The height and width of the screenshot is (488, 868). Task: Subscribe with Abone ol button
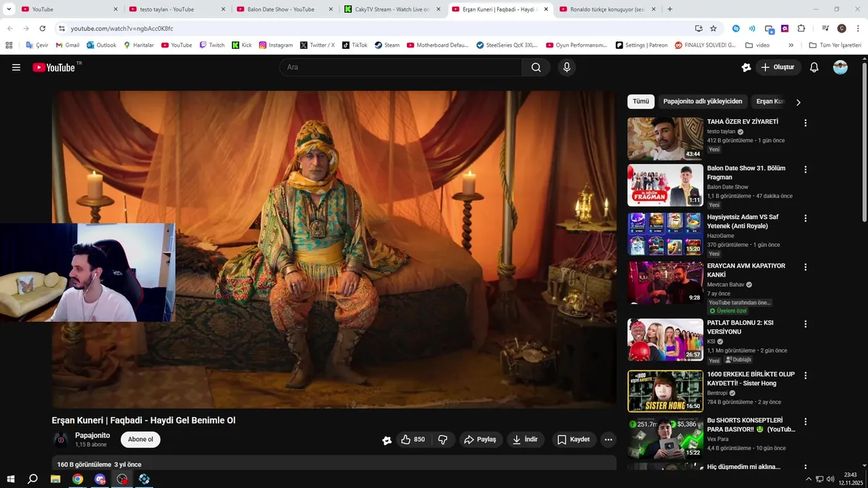pyautogui.click(x=140, y=439)
